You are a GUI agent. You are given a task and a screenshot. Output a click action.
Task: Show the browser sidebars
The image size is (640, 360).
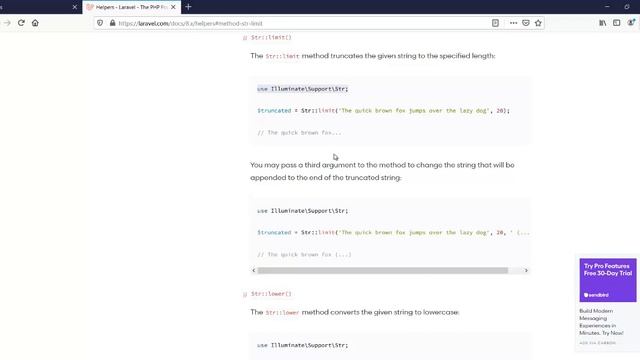pos(616,23)
